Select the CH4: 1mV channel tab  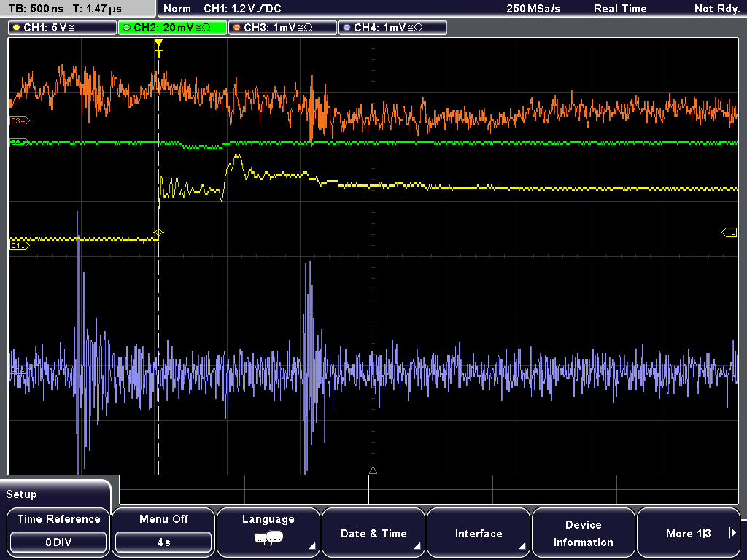tap(392, 28)
